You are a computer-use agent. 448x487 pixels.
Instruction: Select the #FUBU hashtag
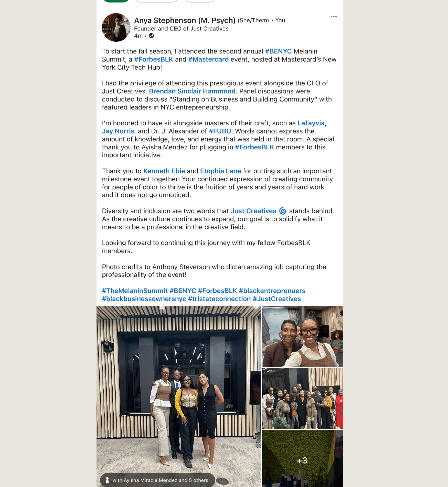(x=220, y=131)
